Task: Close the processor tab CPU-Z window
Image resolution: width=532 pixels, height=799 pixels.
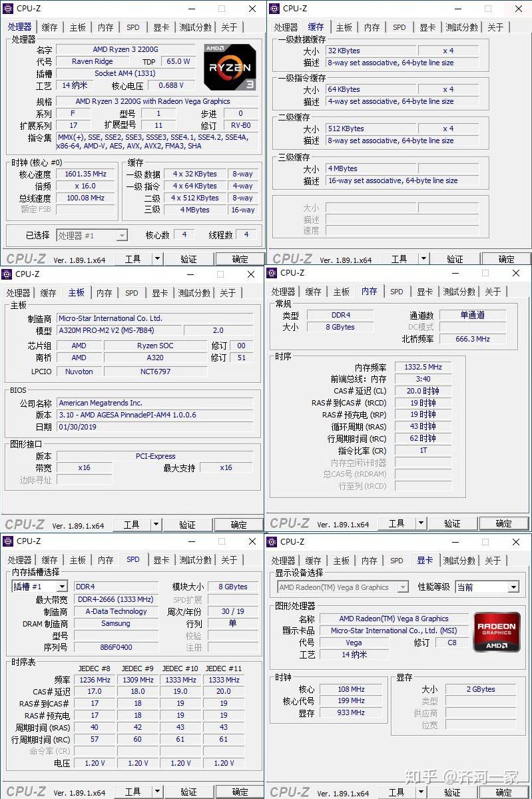Action: point(252,9)
